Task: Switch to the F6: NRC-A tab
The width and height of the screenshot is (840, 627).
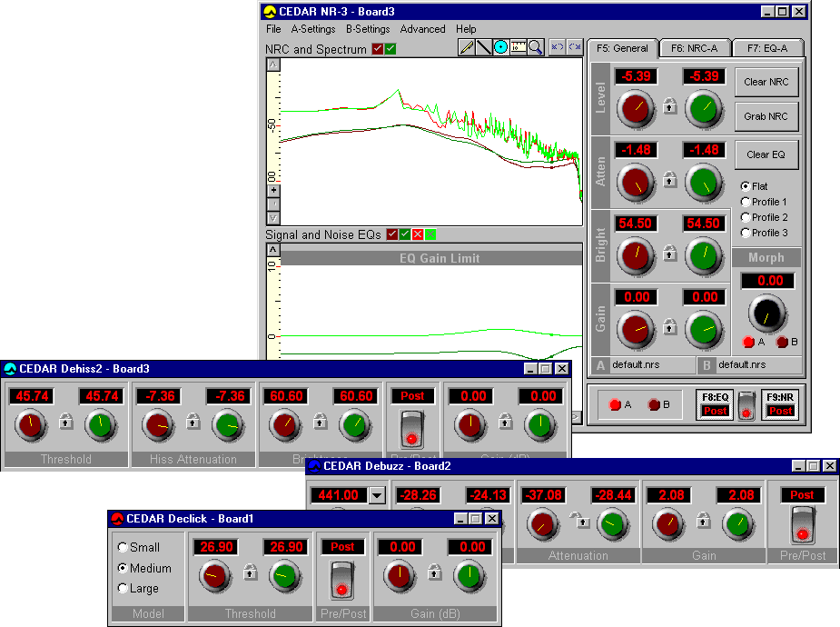Action: (x=695, y=48)
